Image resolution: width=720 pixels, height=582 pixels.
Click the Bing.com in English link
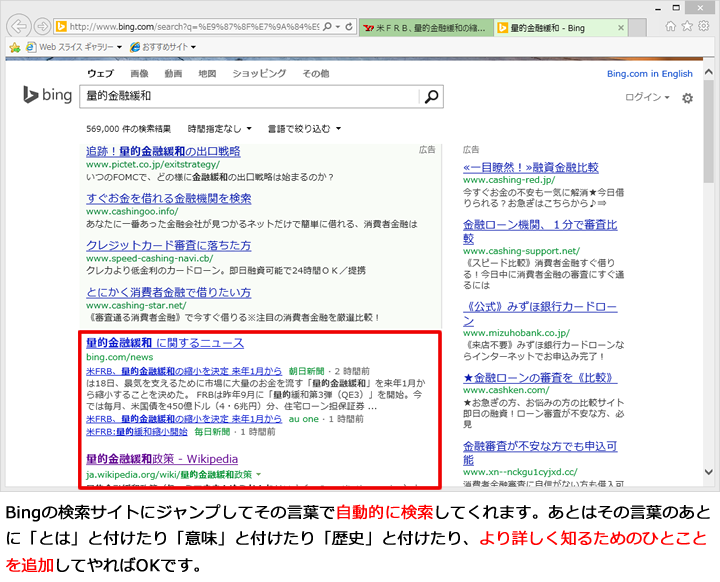[x=649, y=73]
